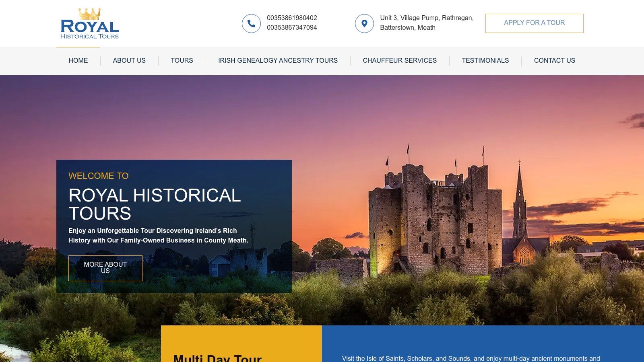
Task: Go to the About Us page
Action: click(x=129, y=60)
